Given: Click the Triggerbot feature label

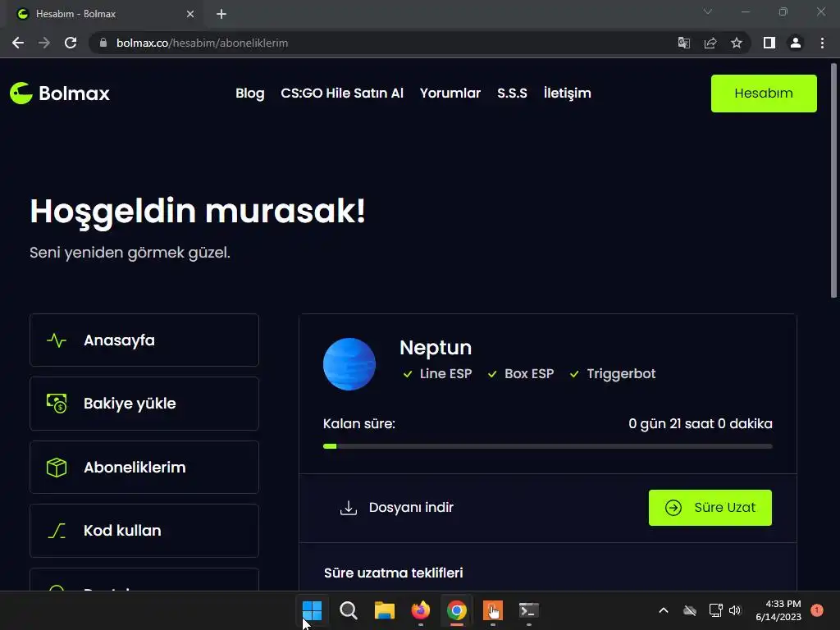Looking at the screenshot, I should click(621, 374).
